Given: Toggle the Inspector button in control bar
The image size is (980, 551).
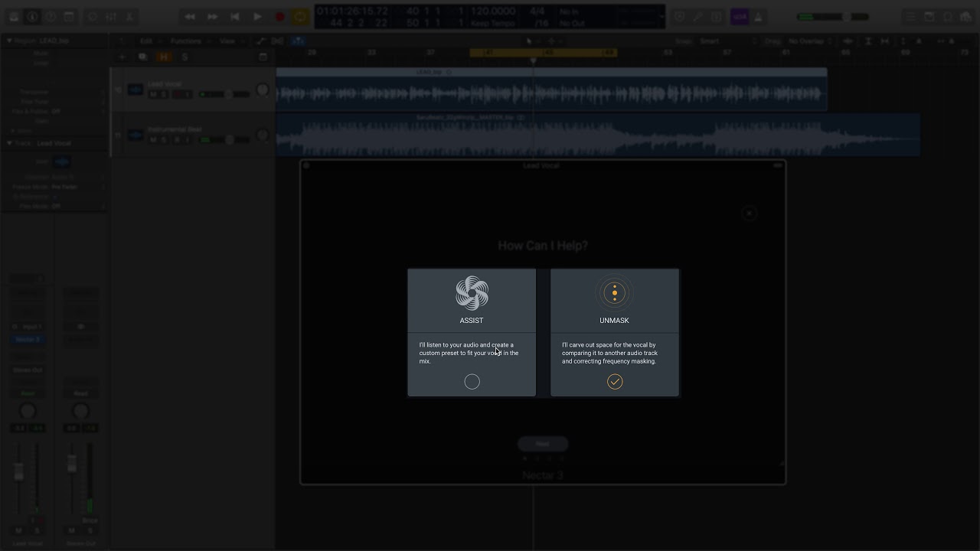Looking at the screenshot, I should [32, 17].
